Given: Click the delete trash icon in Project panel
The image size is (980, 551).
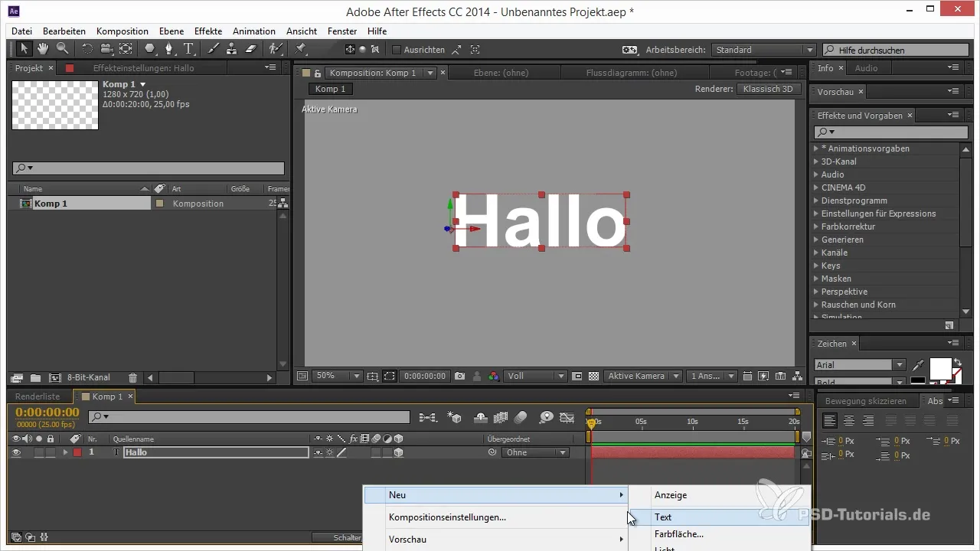Looking at the screenshot, I should [x=133, y=377].
